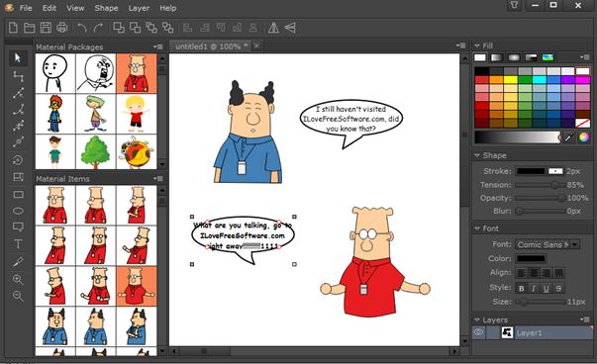Screen dimensions: 597x364
Task: Choose the tree material package thumbnail
Action: point(96,151)
